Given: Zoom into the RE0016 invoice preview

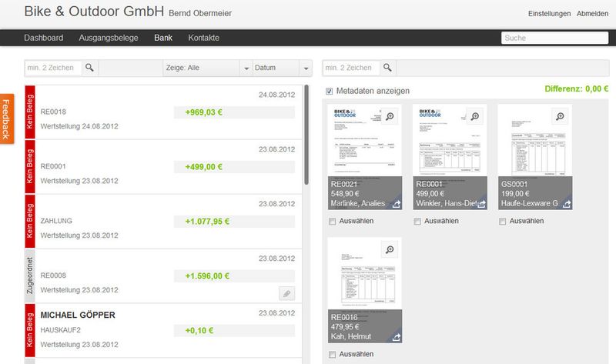Looking at the screenshot, I should coord(390,249).
